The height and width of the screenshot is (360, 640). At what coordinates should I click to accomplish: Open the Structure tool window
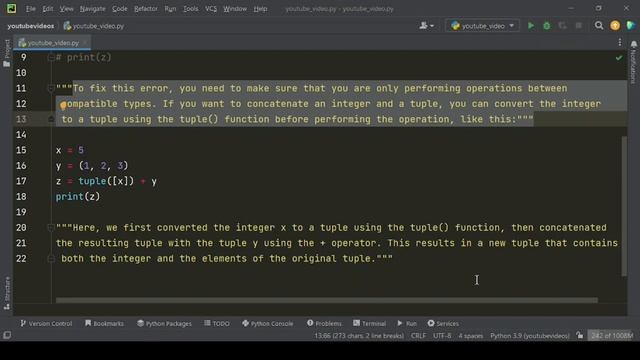pyautogui.click(x=7, y=293)
